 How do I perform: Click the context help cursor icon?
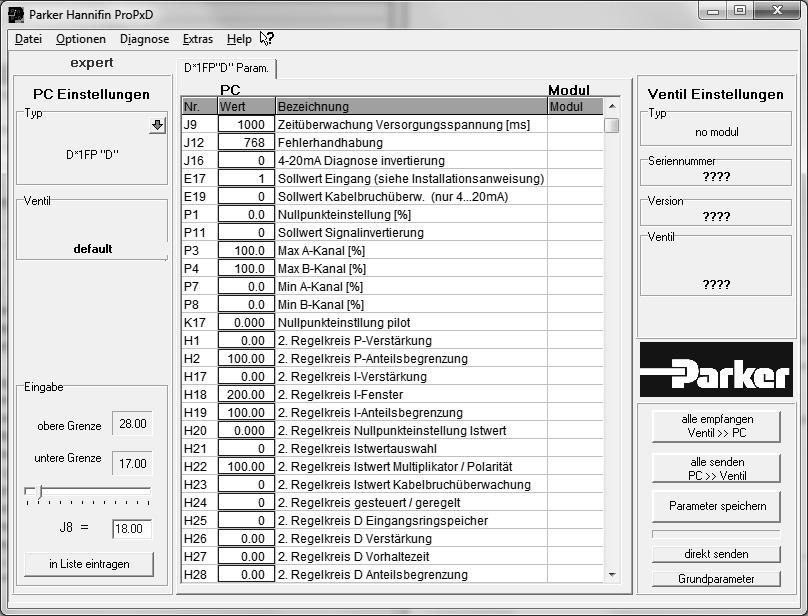[x=266, y=39]
